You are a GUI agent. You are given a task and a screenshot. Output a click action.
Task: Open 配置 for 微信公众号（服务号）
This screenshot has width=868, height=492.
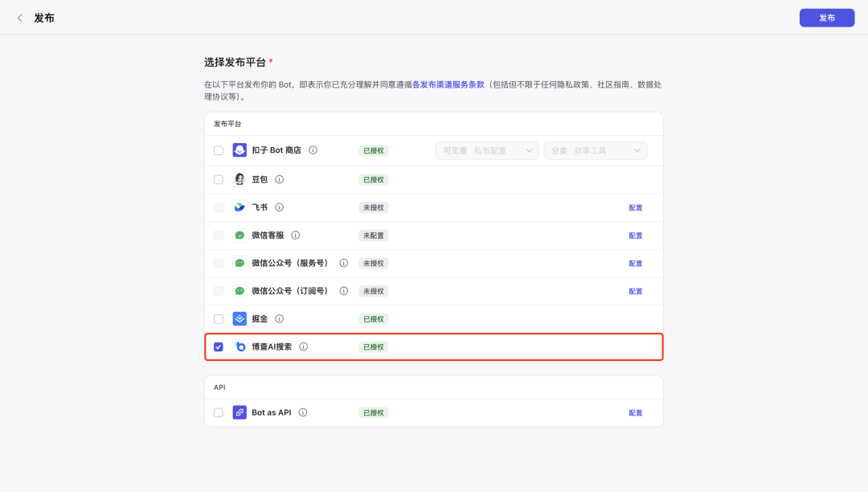tap(636, 264)
